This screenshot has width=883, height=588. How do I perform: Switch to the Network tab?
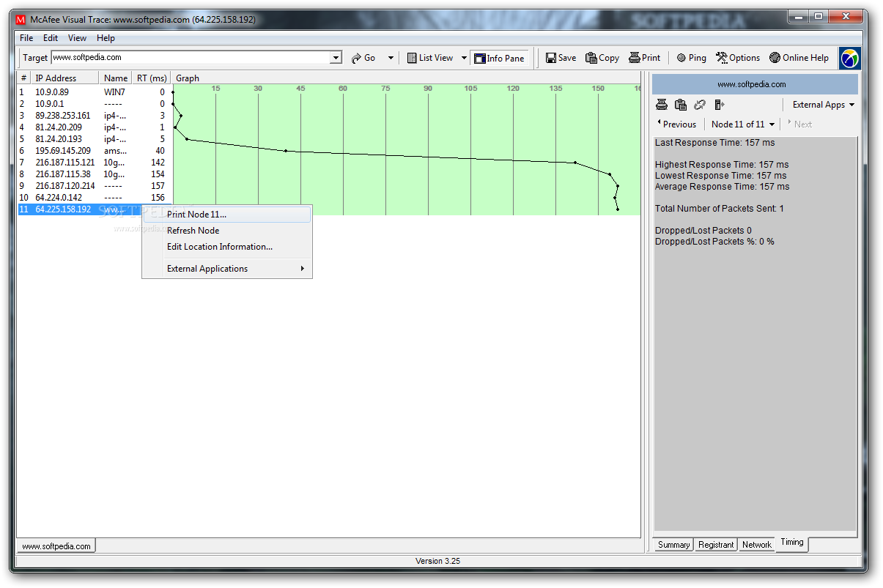pyautogui.click(x=757, y=545)
